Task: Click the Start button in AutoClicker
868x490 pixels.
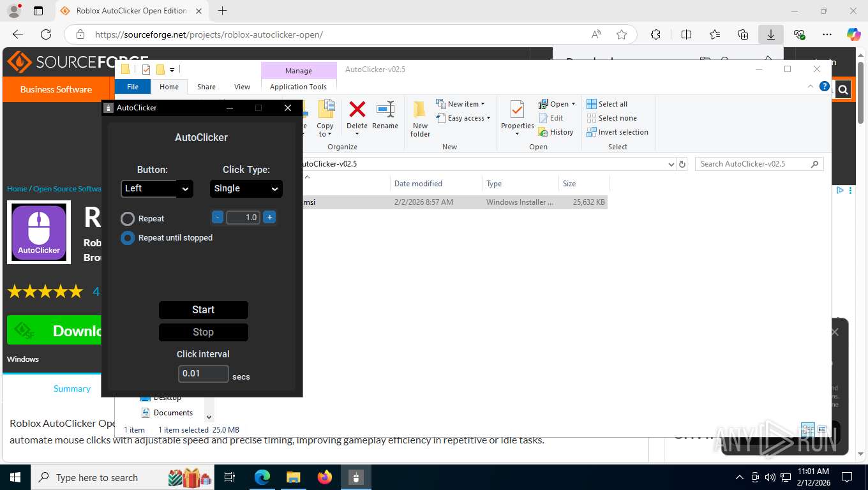Action: click(204, 310)
